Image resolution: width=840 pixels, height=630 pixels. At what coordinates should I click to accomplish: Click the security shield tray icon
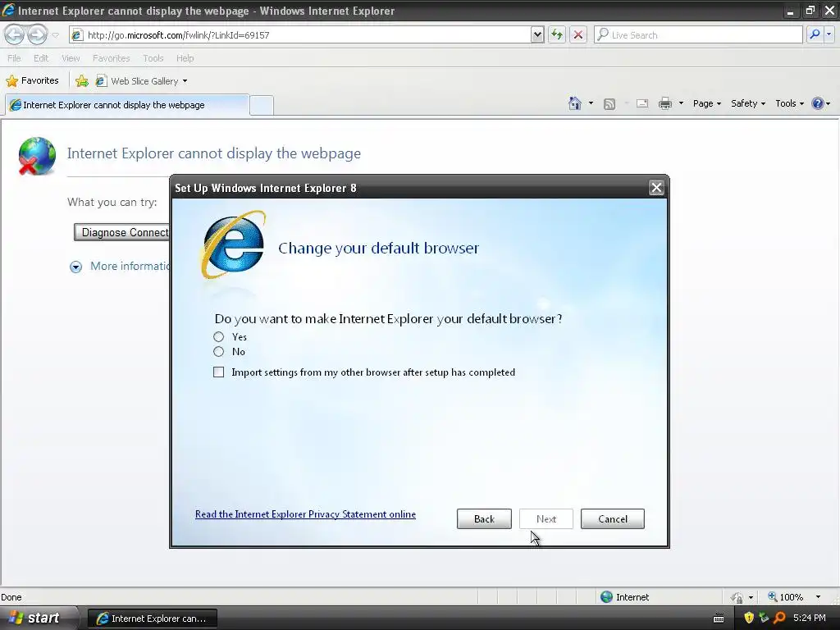click(x=749, y=618)
